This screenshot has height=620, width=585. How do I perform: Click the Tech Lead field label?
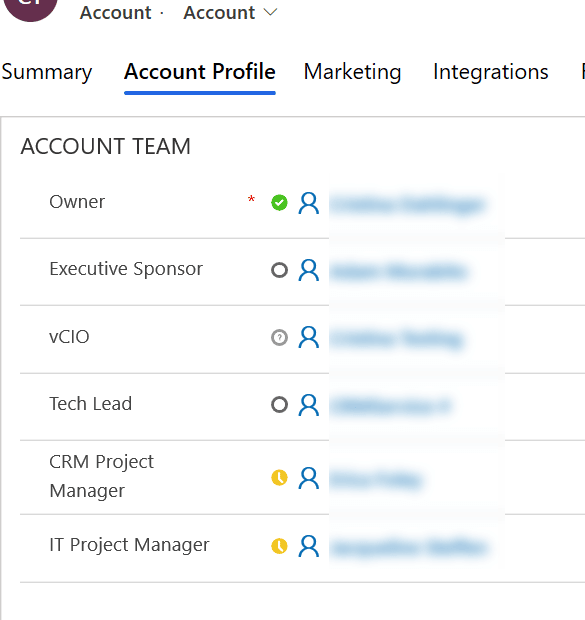coord(91,404)
